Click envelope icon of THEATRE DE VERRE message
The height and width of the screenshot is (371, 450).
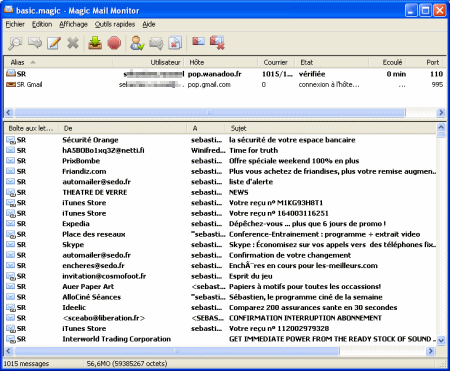11,192
